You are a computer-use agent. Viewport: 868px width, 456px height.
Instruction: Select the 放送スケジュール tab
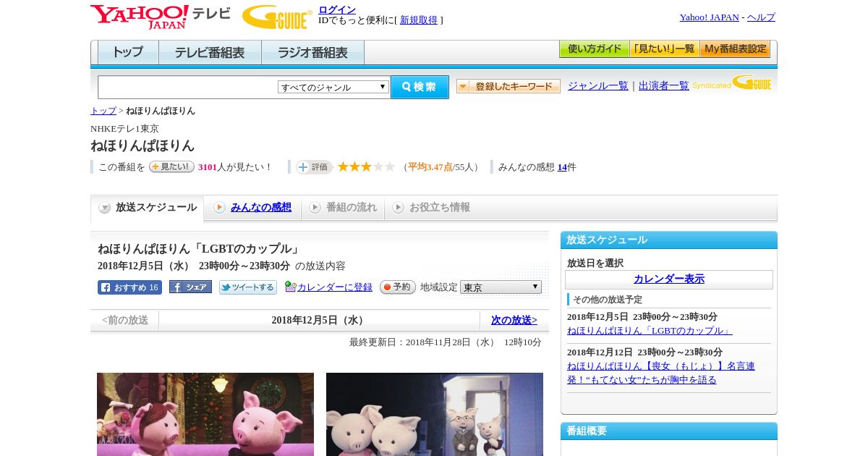[148, 208]
